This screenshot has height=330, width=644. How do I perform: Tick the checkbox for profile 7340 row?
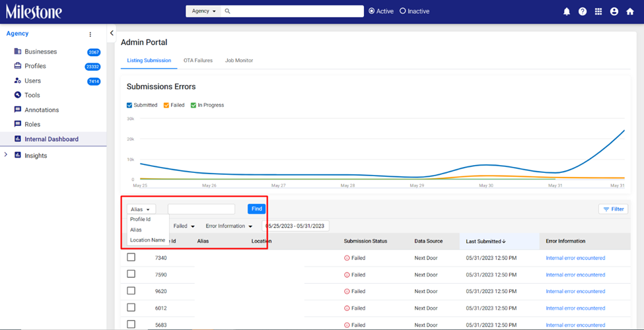pos(131,257)
